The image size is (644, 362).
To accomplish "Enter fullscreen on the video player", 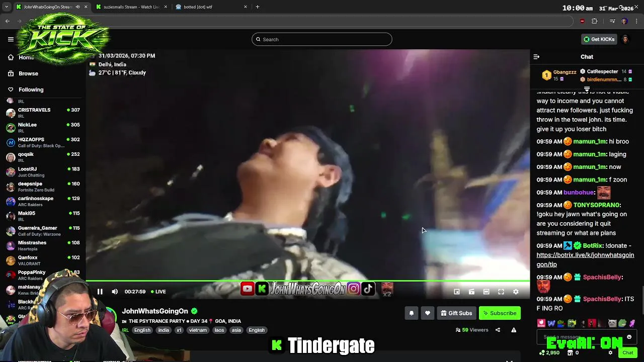I will [501, 292].
